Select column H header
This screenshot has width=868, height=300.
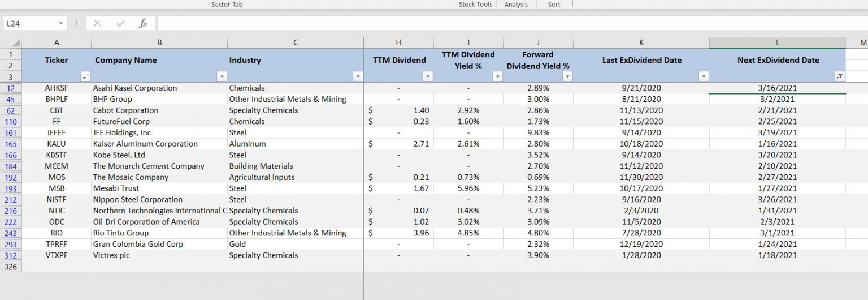pyautogui.click(x=399, y=42)
